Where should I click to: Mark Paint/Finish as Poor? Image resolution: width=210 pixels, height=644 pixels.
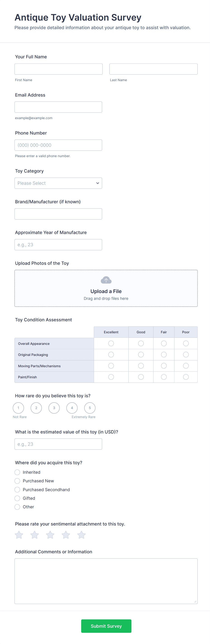coord(186,377)
